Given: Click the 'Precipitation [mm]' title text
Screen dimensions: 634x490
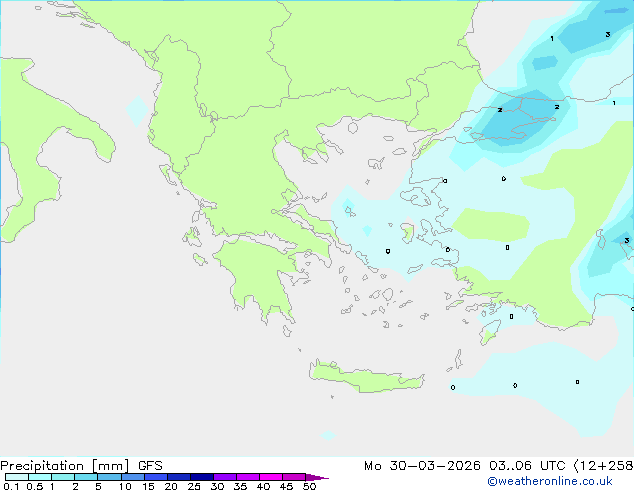Looking at the screenshot, I should [x=65, y=466].
